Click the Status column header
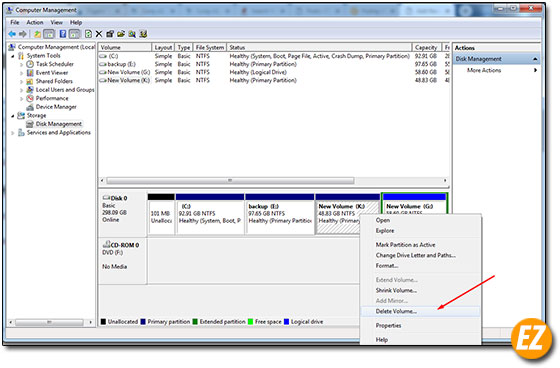The height and width of the screenshot is (368, 560). click(319, 48)
